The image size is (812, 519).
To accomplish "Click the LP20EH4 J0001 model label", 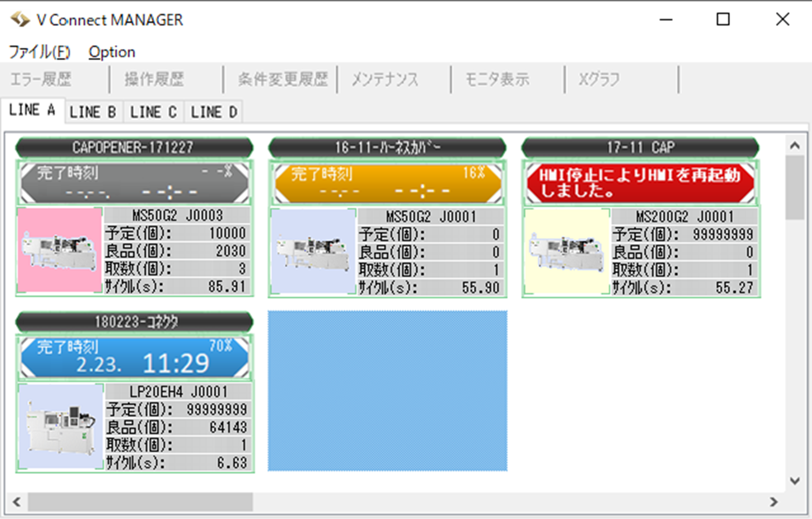I will (x=179, y=392).
